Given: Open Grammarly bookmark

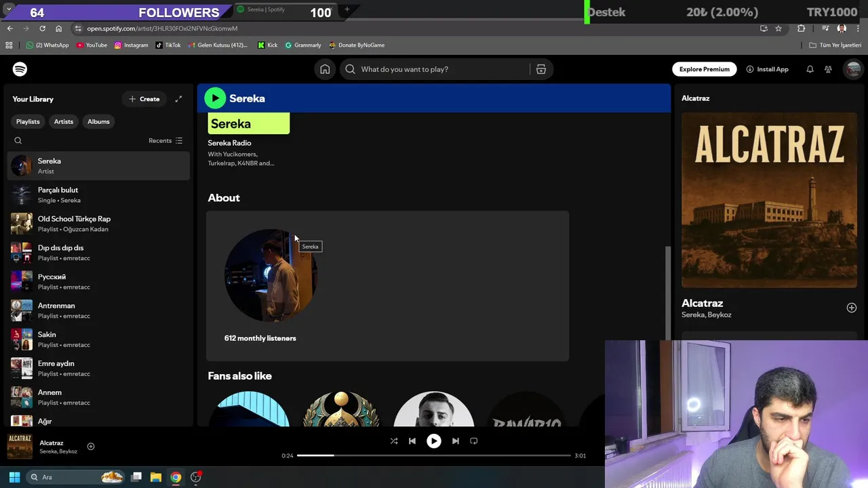Looking at the screenshot, I should coord(303,45).
